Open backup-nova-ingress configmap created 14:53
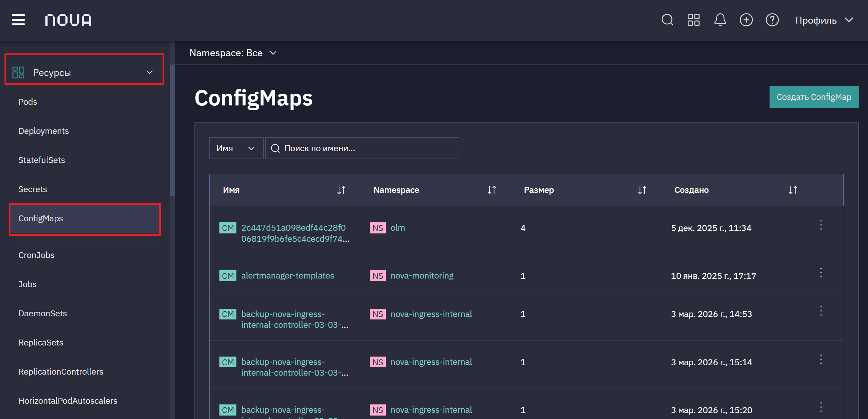This screenshot has height=419, width=868. coord(295,319)
